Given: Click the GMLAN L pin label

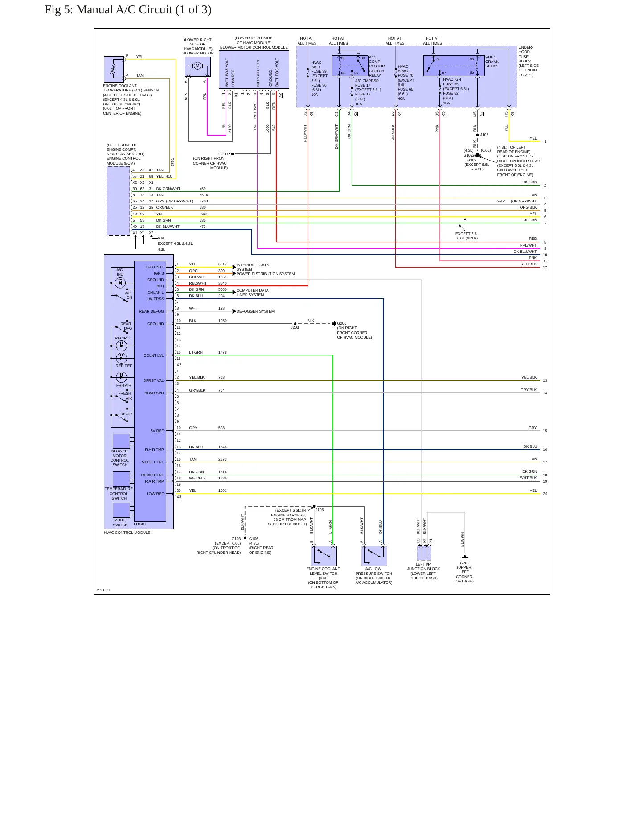Looking at the screenshot, I should [156, 293].
